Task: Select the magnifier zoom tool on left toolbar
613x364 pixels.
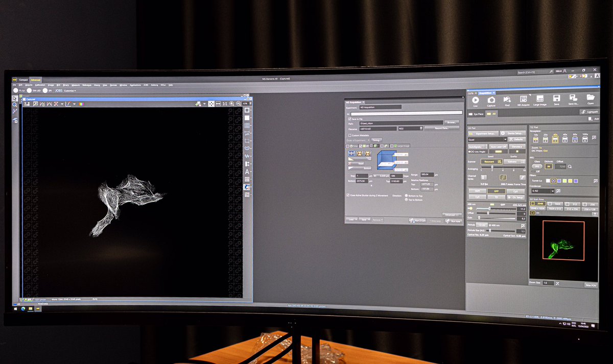Action: 15,104
